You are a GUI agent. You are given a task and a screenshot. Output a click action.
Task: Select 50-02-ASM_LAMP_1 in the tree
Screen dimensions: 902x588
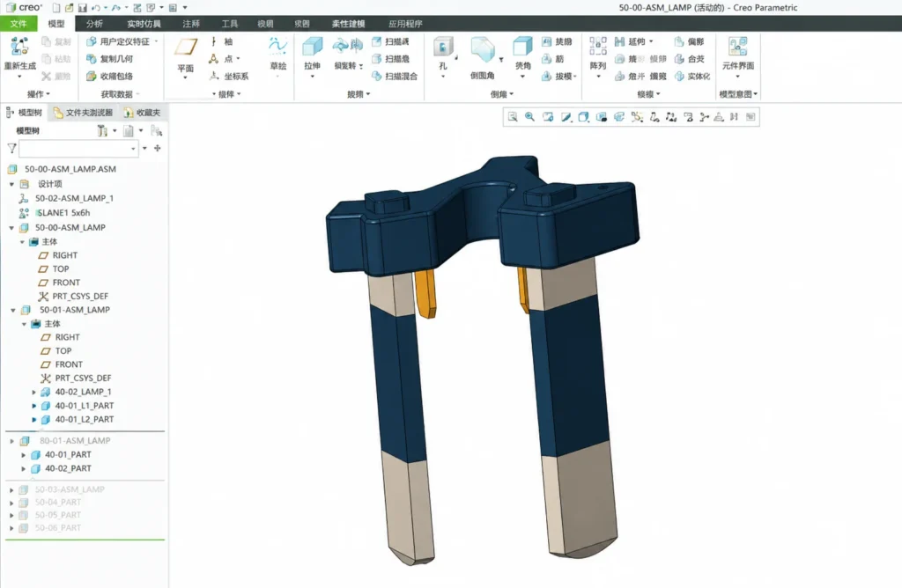[74, 198]
